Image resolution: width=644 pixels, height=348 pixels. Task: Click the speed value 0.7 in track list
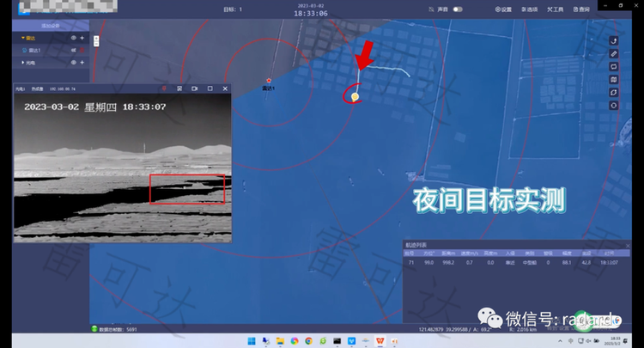470,263
